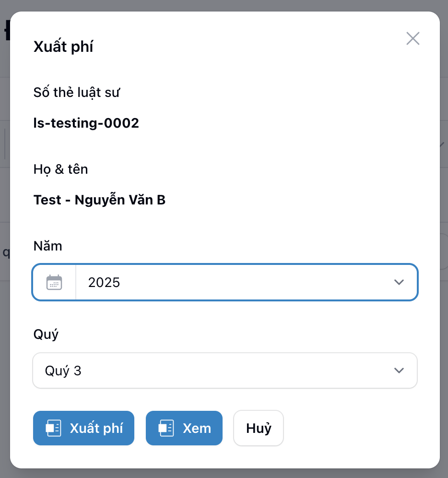
Task: Click the Xuất phí dialog title
Action: point(63,46)
